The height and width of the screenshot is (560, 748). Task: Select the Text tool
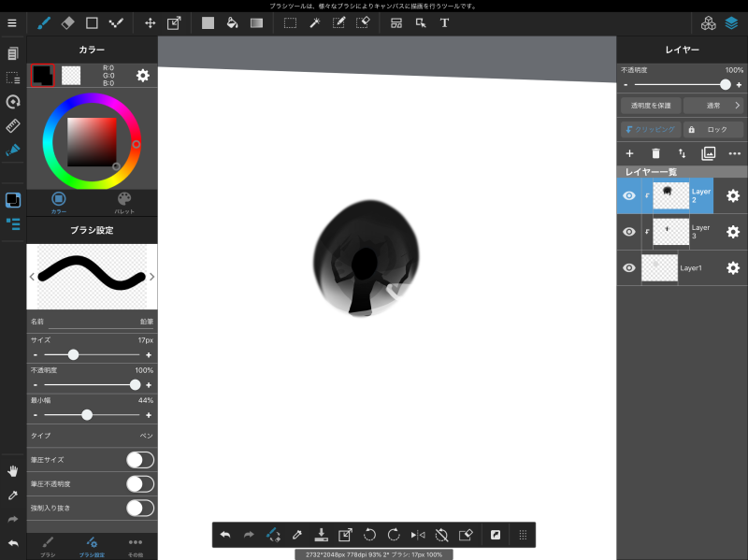tap(444, 22)
